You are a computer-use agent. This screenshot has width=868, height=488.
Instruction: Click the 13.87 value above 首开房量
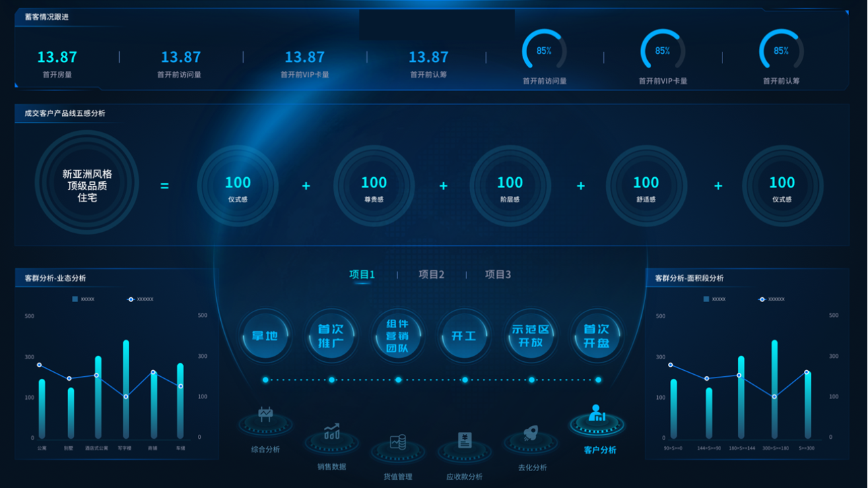point(57,57)
